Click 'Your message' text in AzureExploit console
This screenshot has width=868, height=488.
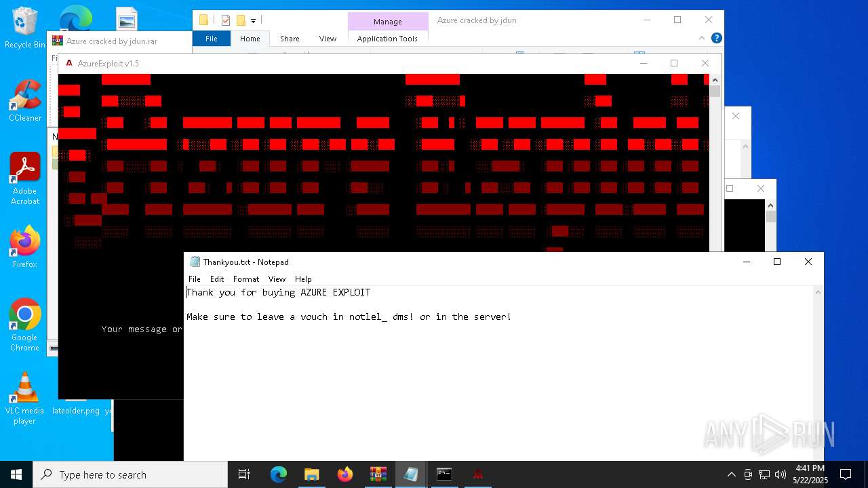tap(134, 329)
